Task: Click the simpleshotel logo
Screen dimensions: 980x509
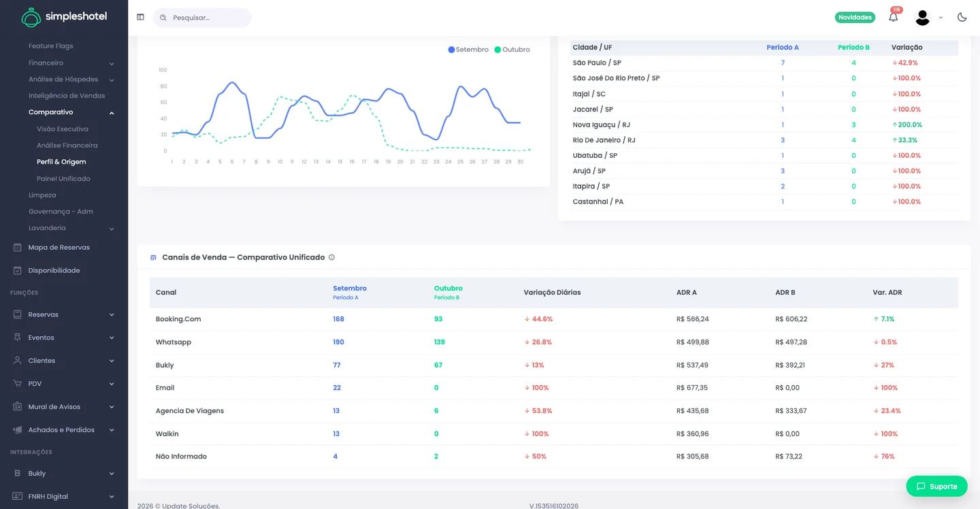Action: point(64,17)
